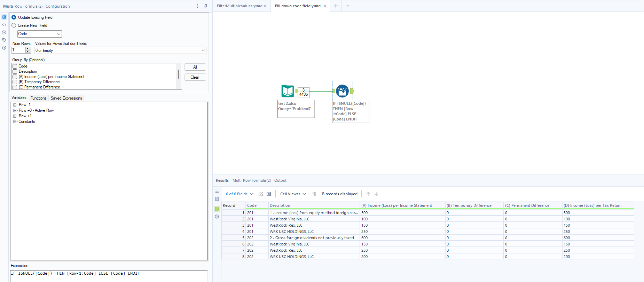Click the All button for Group By
The width and height of the screenshot is (644, 282).
point(195,67)
